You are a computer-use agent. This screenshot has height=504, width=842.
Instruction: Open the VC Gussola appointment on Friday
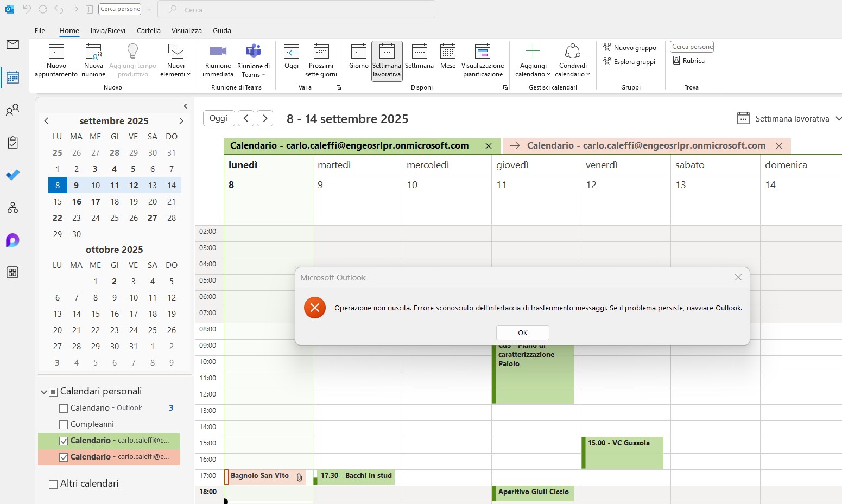coord(622,452)
